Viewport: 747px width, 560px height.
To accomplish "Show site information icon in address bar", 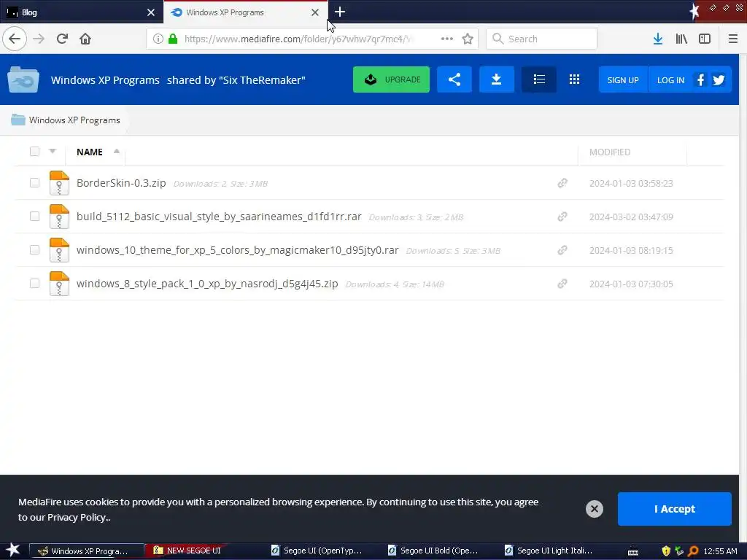I will tap(158, 39).
